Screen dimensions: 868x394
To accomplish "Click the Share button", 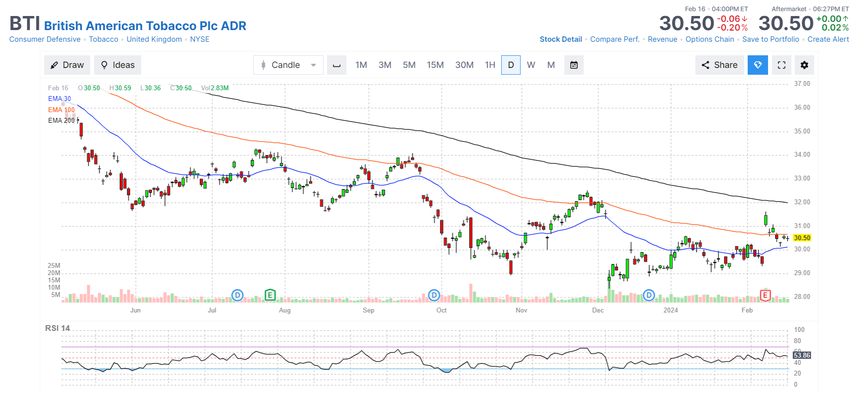I will pos(720,65).
